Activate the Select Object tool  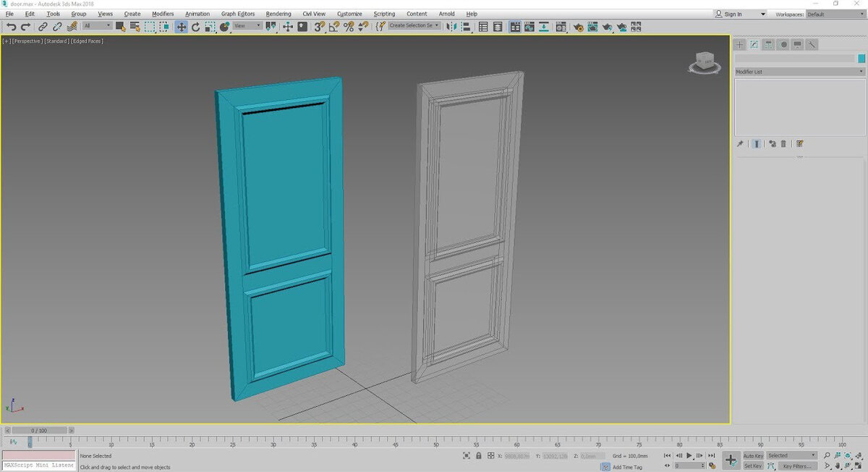tap(120, 26)
